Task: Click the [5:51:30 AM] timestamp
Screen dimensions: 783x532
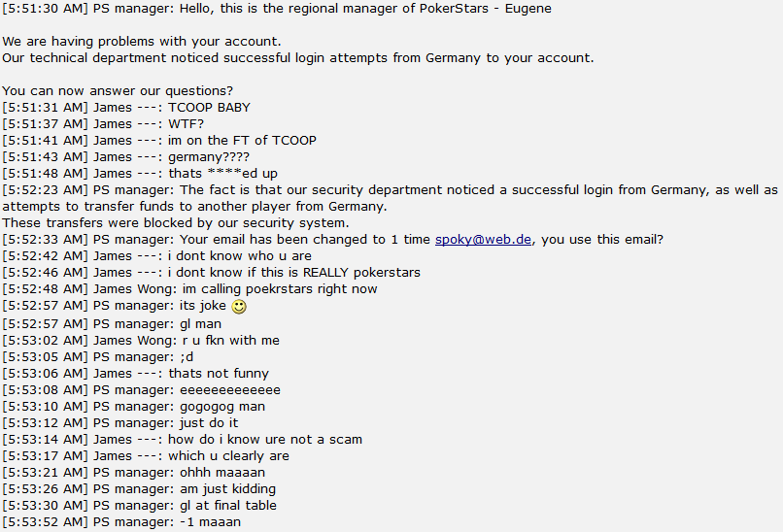Action: click(45, 9)
